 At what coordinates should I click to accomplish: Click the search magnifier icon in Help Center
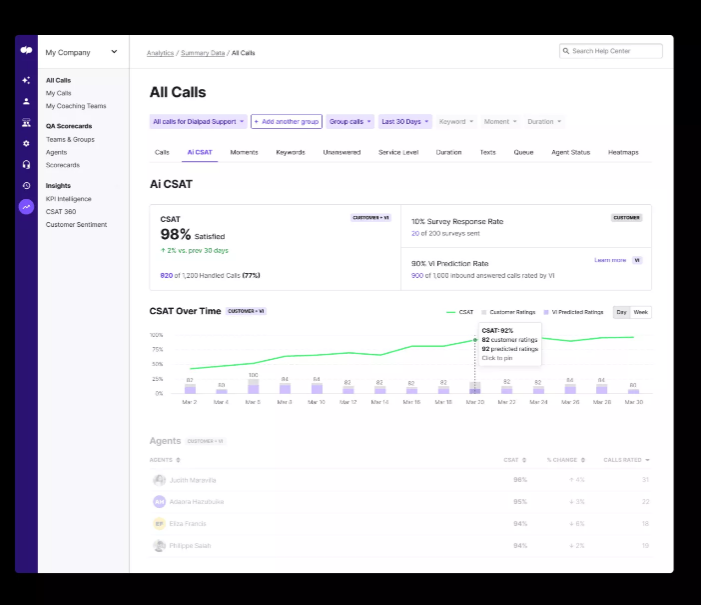(566, 51)
